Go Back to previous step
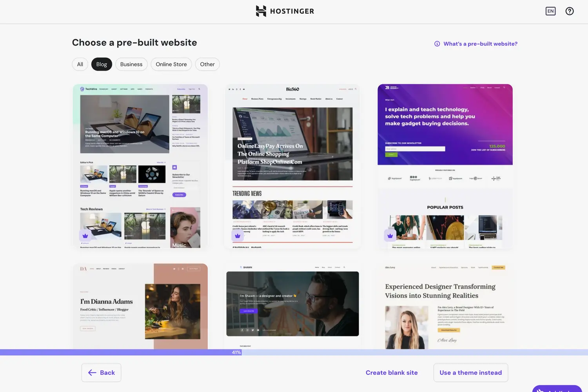This screenshot has height=392, width=588. 101,373
